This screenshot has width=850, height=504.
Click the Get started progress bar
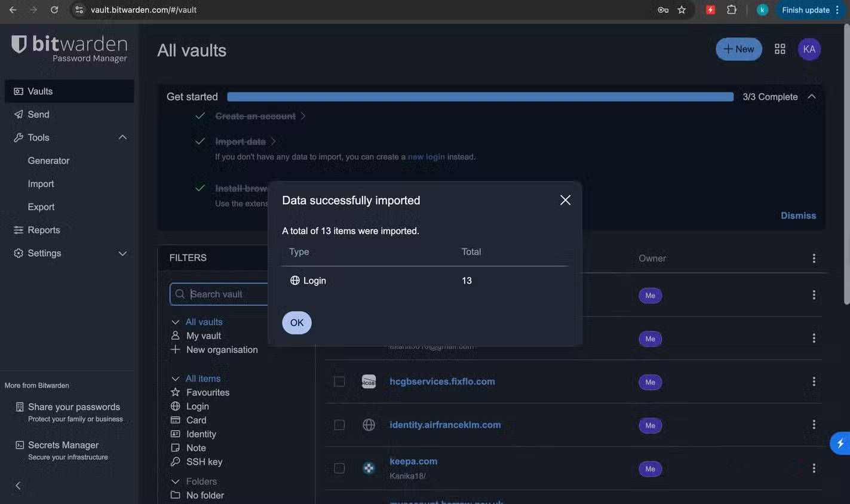point(480,97)
